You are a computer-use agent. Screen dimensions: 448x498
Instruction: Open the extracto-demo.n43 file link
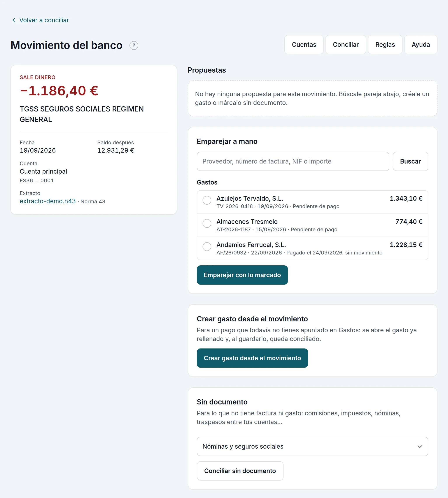tap(47, 201)
